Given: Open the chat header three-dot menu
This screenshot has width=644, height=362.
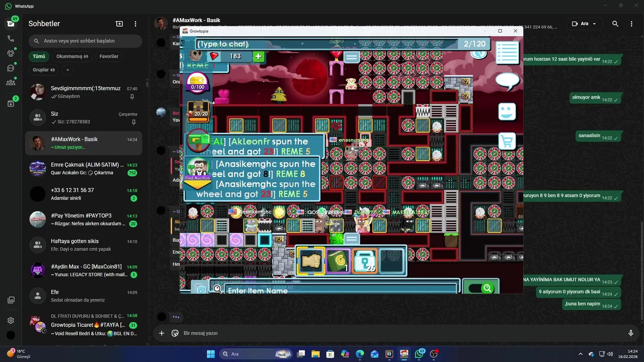Looking at the screenshot, I should tap(631, 24).
